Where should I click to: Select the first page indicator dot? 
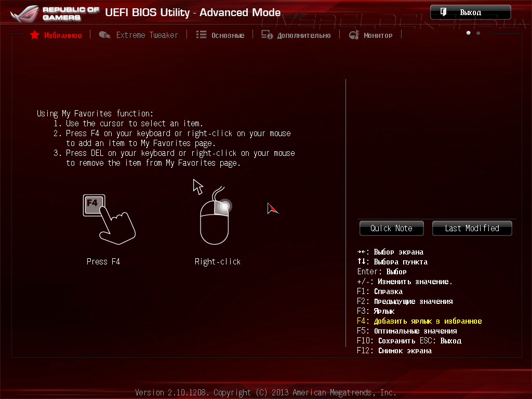tap(469, 33)
